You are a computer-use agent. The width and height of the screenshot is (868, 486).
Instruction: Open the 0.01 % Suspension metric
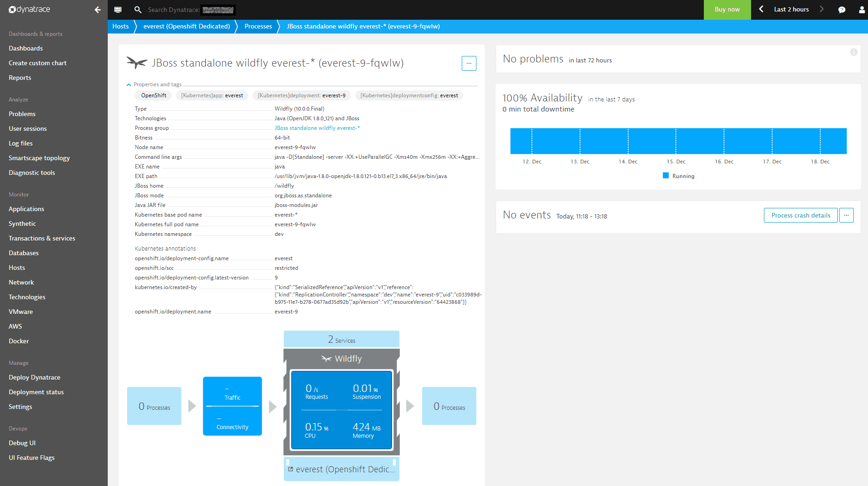366,391
